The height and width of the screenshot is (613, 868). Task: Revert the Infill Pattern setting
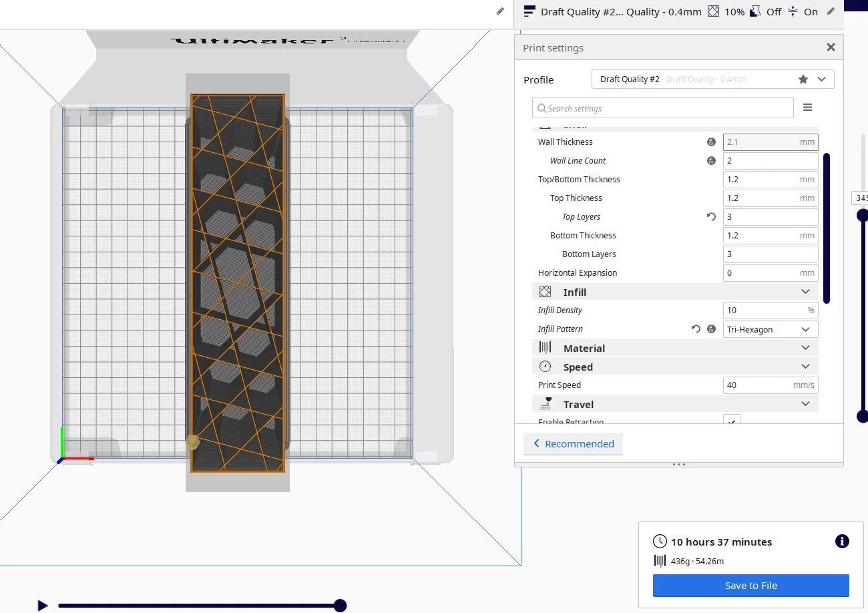[696, 329]
